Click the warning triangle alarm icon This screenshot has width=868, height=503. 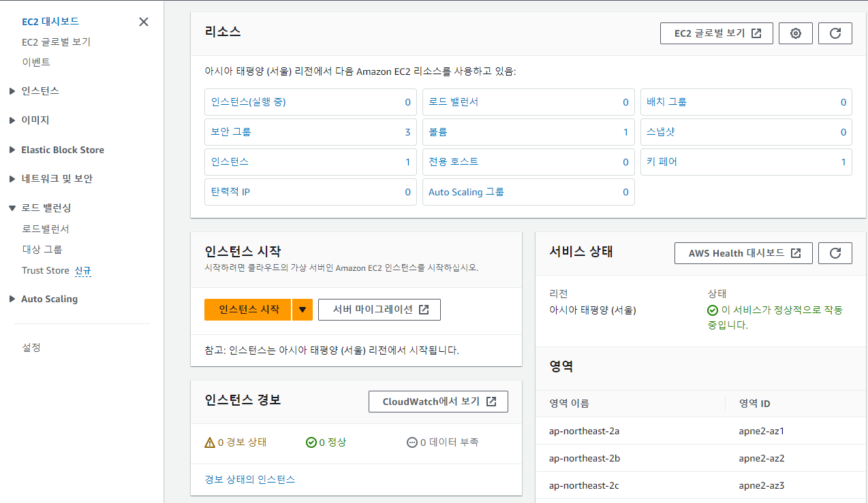pos(210,442)
